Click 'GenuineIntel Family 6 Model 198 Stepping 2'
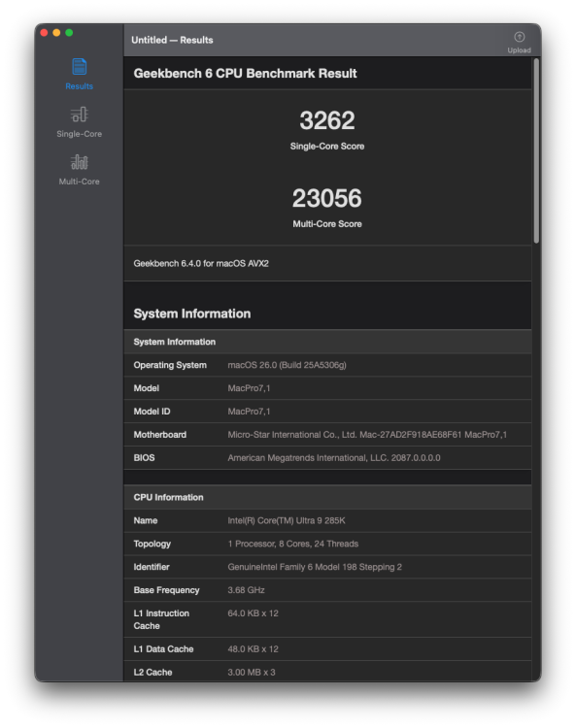 (x=315, y=567)
